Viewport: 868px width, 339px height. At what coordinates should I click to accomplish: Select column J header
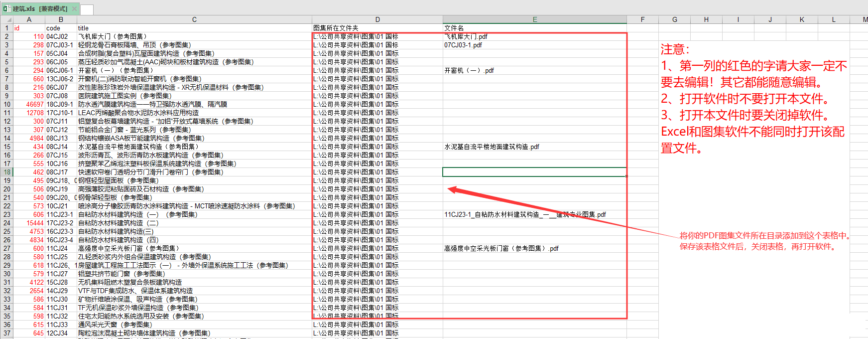(x=770, y=19)
